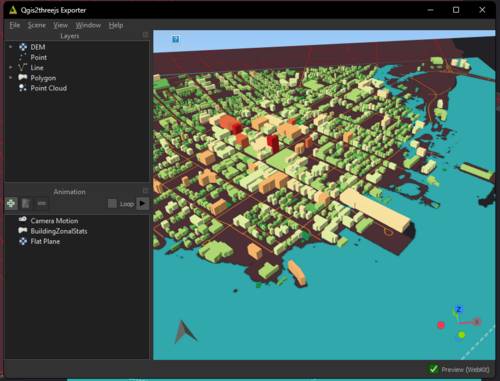This screenshot has height=381, width=500.
Task: Play the animation
Action: pos(142,203)
